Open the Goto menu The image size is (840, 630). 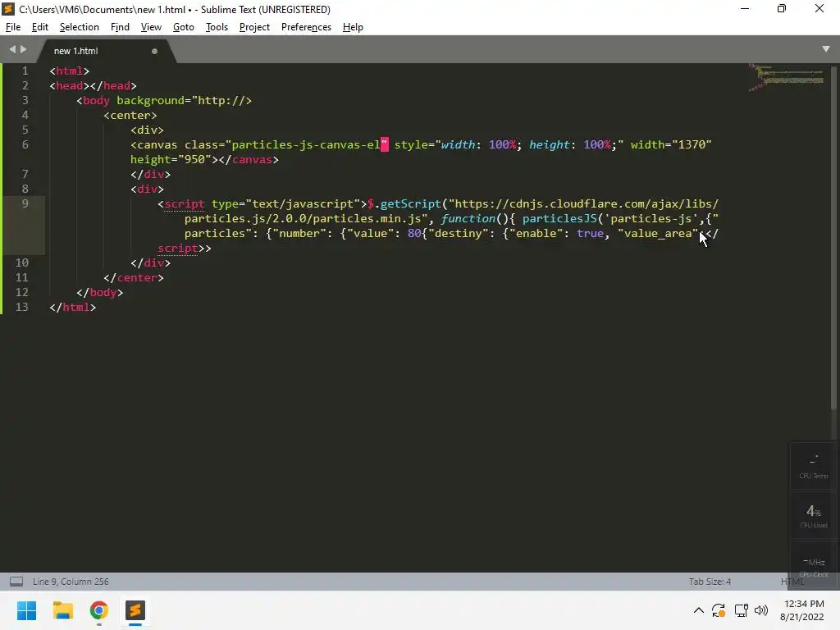(x=183, y=27)
